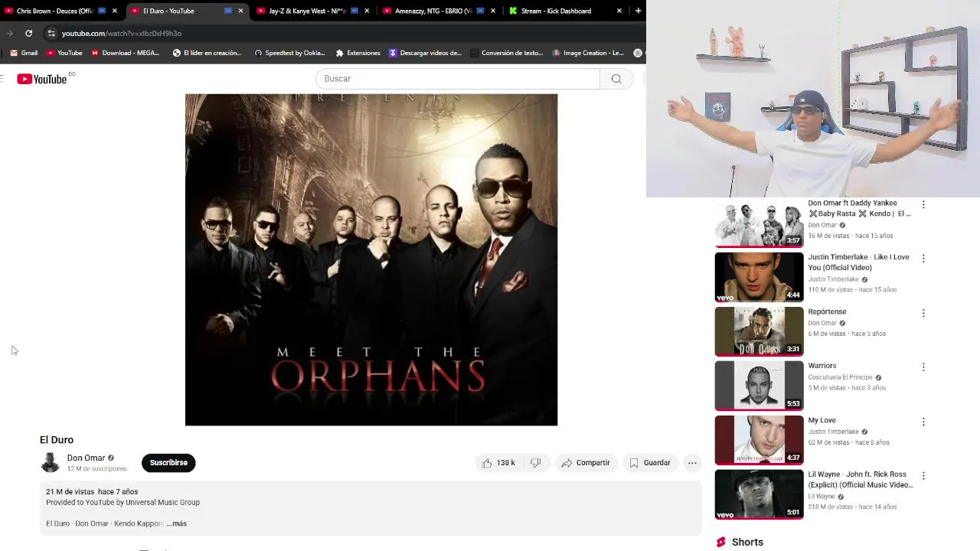This screenshot has height=551, width=980.
Task: Click the Lil Wayne channel name
Action: coord(822,497)
